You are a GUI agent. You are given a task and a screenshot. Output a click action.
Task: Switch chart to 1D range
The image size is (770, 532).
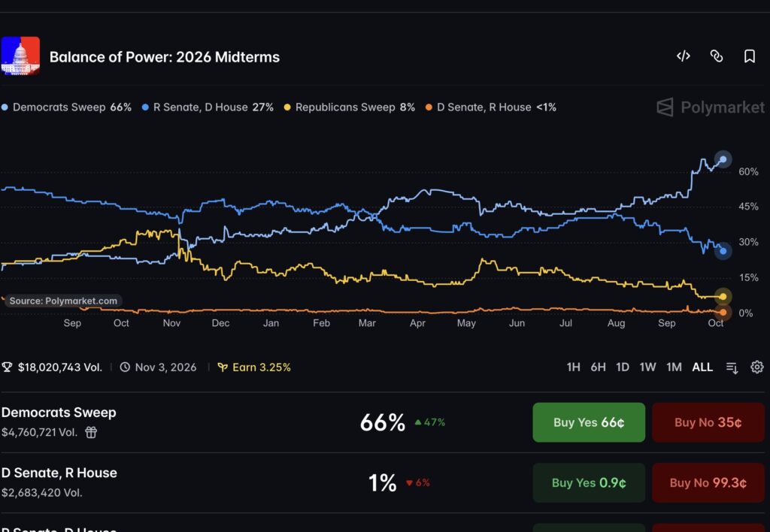[x=622, y=367]
